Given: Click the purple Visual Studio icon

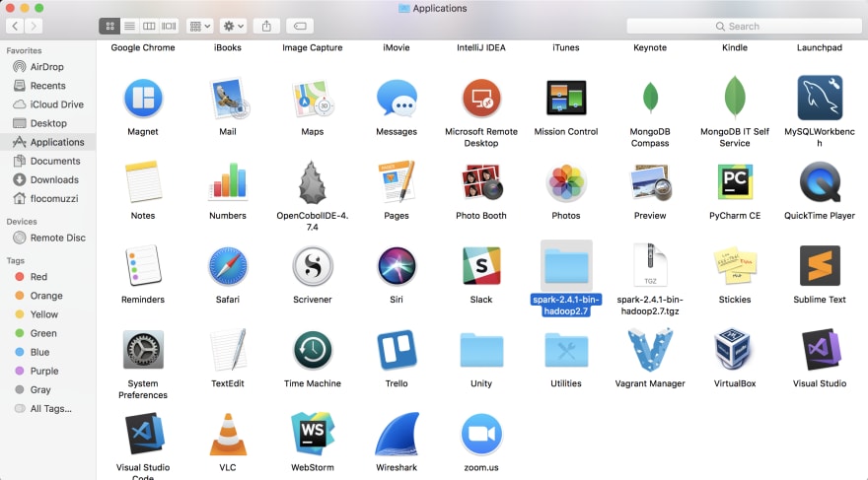Looking at the screenshot, I should (820, 350).
